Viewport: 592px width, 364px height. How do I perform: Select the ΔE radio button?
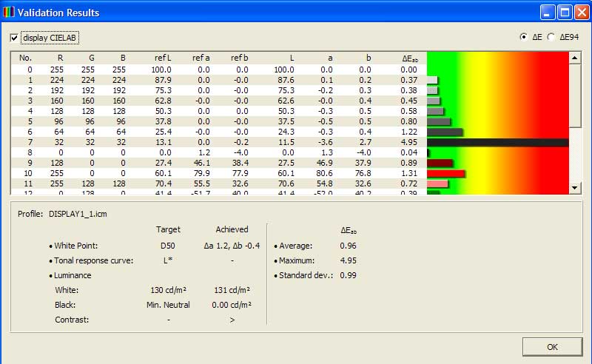pos(523,37)
